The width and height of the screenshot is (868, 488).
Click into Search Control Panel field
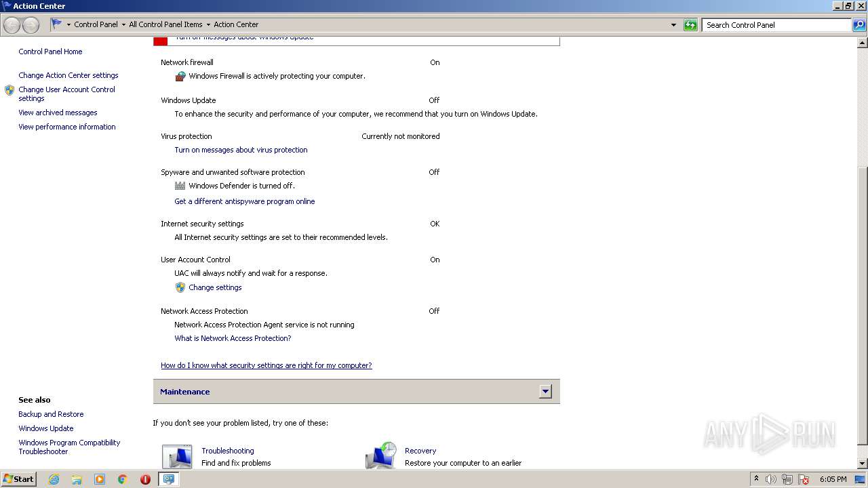(776, 25)
